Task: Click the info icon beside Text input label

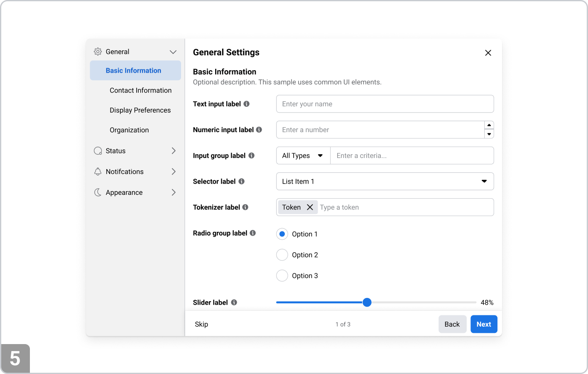Action: [246, 104]
